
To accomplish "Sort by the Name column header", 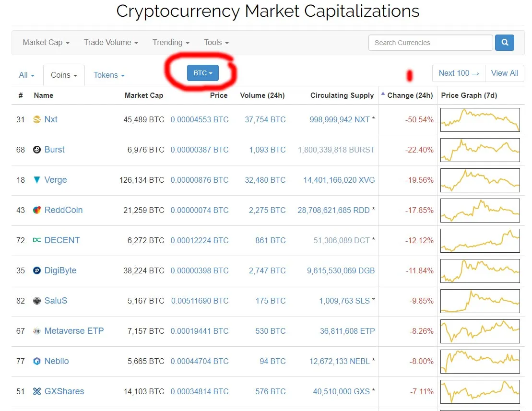I will (x=44, y=95).
